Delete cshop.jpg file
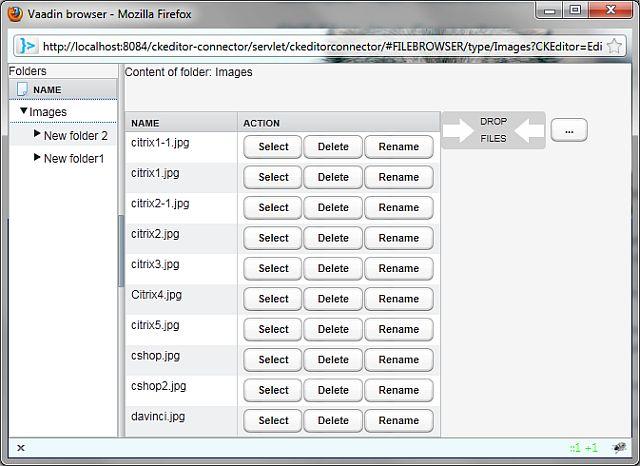 pos(333,359)
